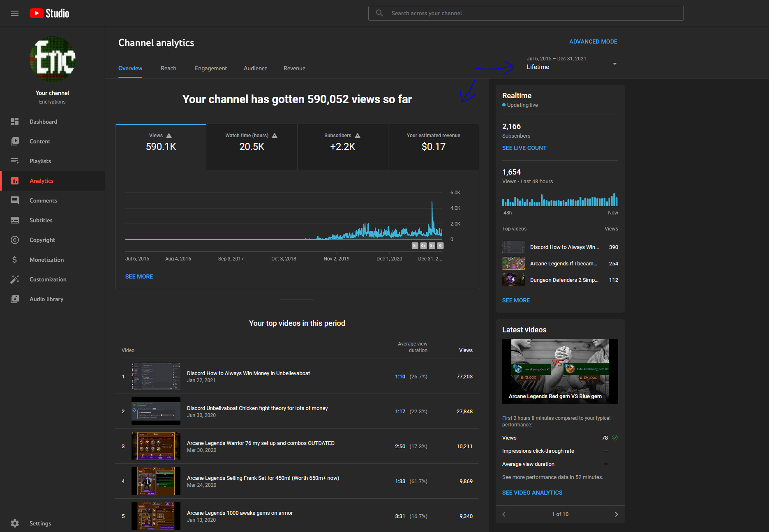This screenshot has width=769, height=532.
Task: Click the Monetization dollar icon
Action: pyautogui.click(x=15, y=260)
